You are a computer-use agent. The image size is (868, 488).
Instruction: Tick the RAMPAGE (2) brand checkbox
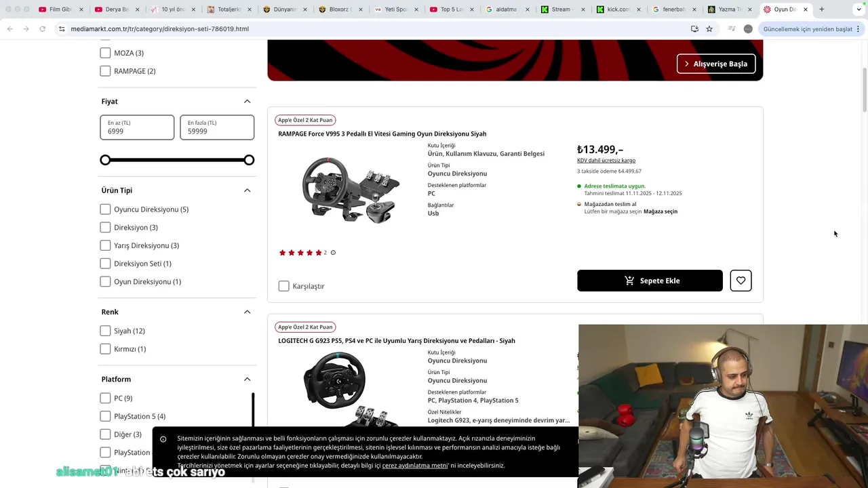(105, 71)
